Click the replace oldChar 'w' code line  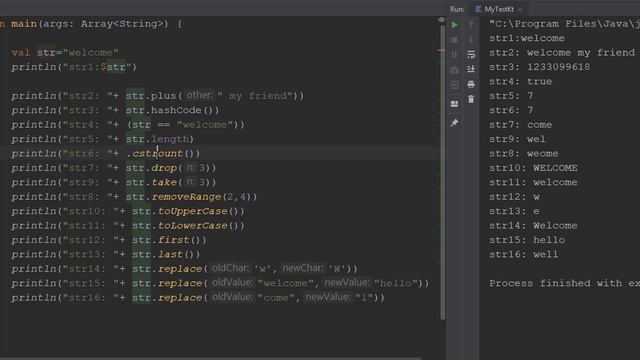pos(184,269)
